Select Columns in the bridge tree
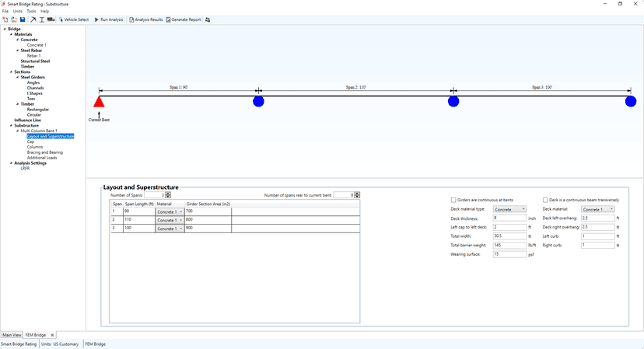Screen dimensions: 644x349 pyautogui.click(x=35, y=147)
